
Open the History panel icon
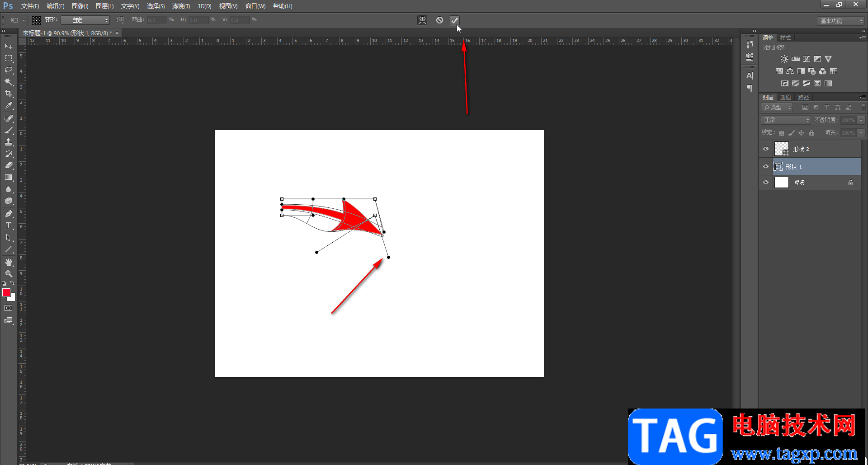click(x=750, y=44)
